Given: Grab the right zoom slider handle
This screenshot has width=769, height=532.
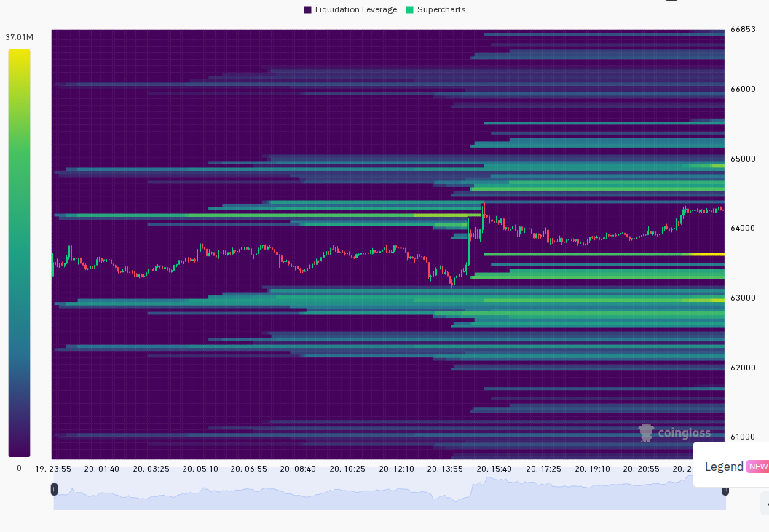Looking at the screenshot, I should click(x=725, y=490).
